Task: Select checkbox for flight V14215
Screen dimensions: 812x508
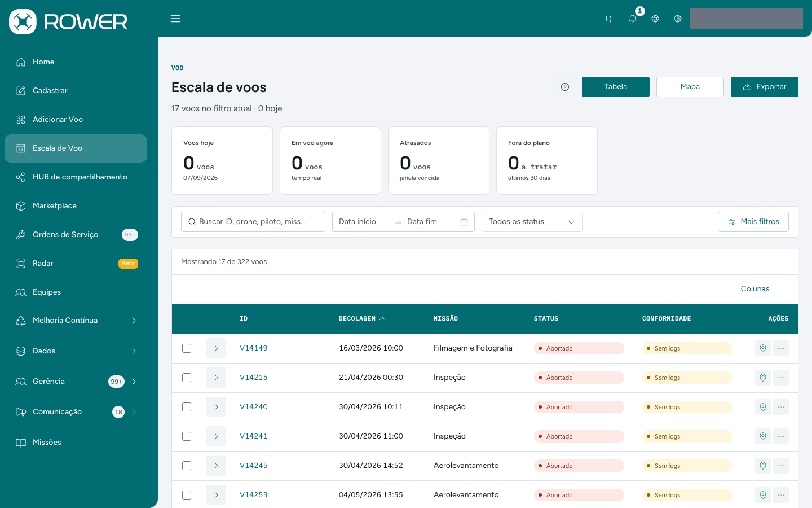Action: 187,378
